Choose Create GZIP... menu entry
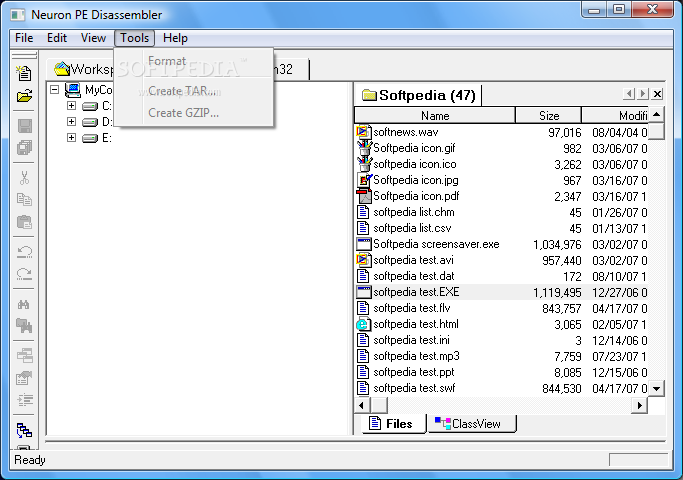This screenshot has height=480, width=683. click(194, 113)
